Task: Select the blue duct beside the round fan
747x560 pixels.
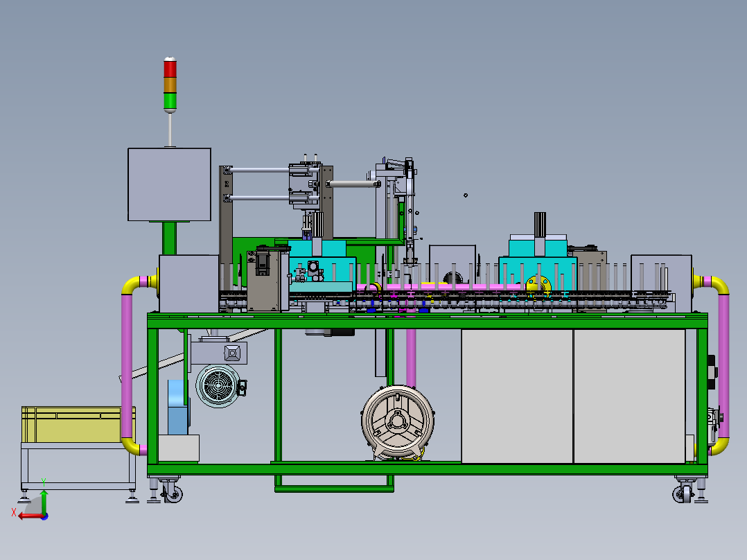Action: (177, 407)
